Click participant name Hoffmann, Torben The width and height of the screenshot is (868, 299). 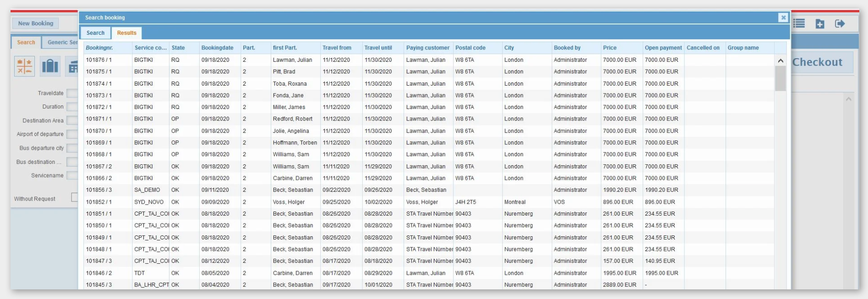tap(295, 143)
